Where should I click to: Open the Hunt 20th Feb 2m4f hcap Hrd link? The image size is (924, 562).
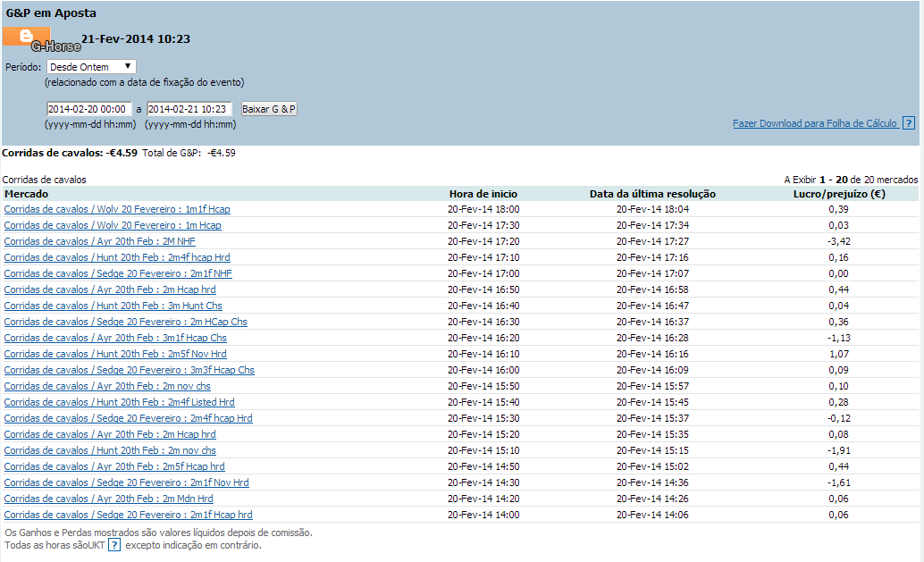[x=117, y=257]
